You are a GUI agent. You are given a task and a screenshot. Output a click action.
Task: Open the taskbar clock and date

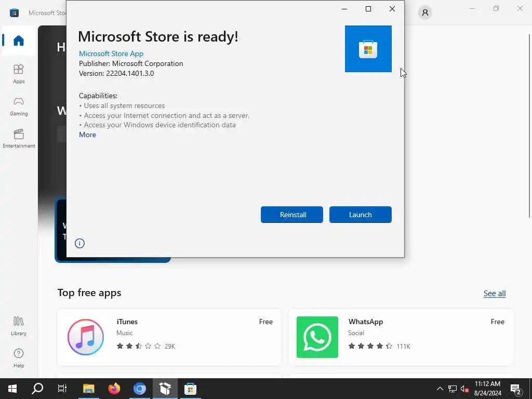[487, 389]
